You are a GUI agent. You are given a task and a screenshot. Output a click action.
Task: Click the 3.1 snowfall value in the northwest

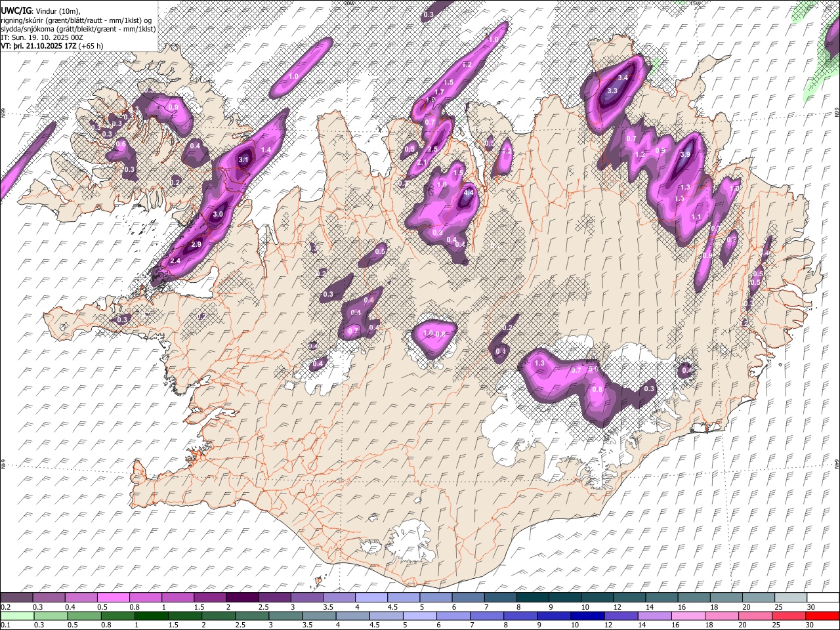243,159
